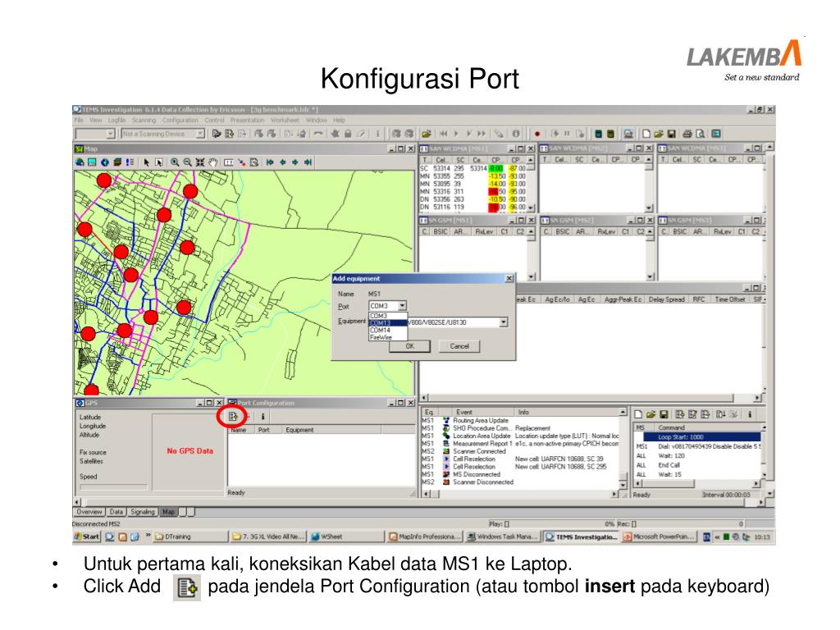840x630 pixels.
Task: Select COM14 in the Port list
Action: pos(388,330)
